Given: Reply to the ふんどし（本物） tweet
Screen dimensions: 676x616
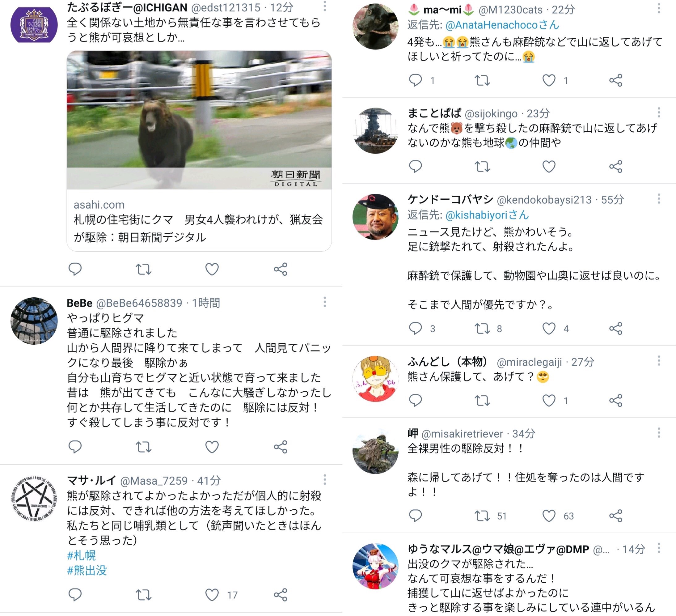Looking at the screenshot, I should pos(416,400).
